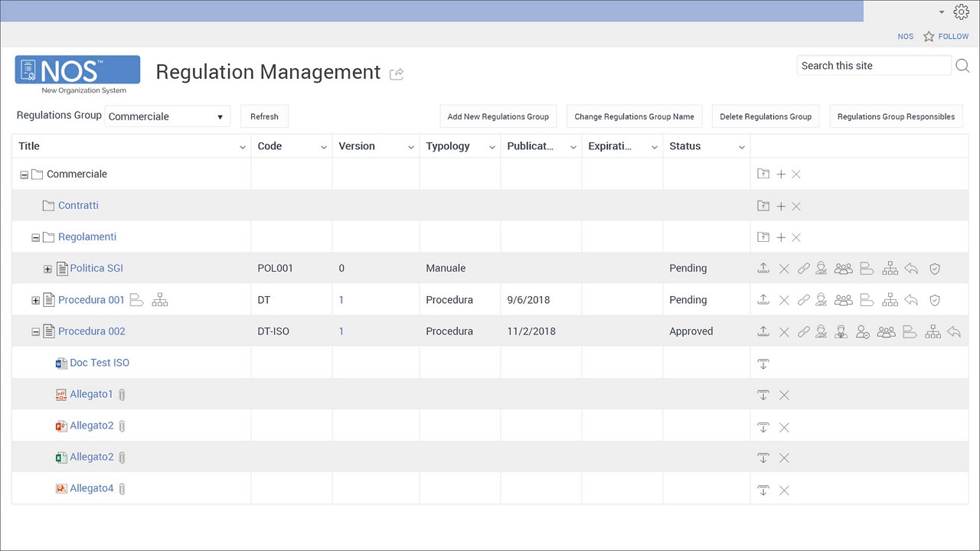This screenshot has height=551, width=980.
Task: Collapse the Commerciale folder tree
Action: pyautogui.click(x=24, y=174)
